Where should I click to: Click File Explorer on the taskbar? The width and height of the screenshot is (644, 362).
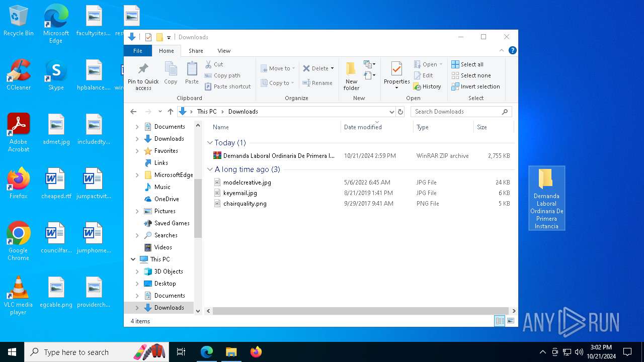click(231, 352)
